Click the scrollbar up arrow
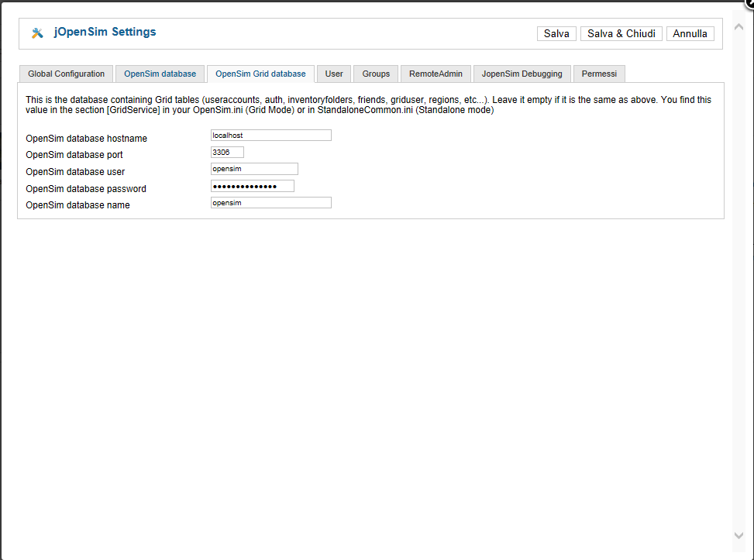 (x=739, y=27)
